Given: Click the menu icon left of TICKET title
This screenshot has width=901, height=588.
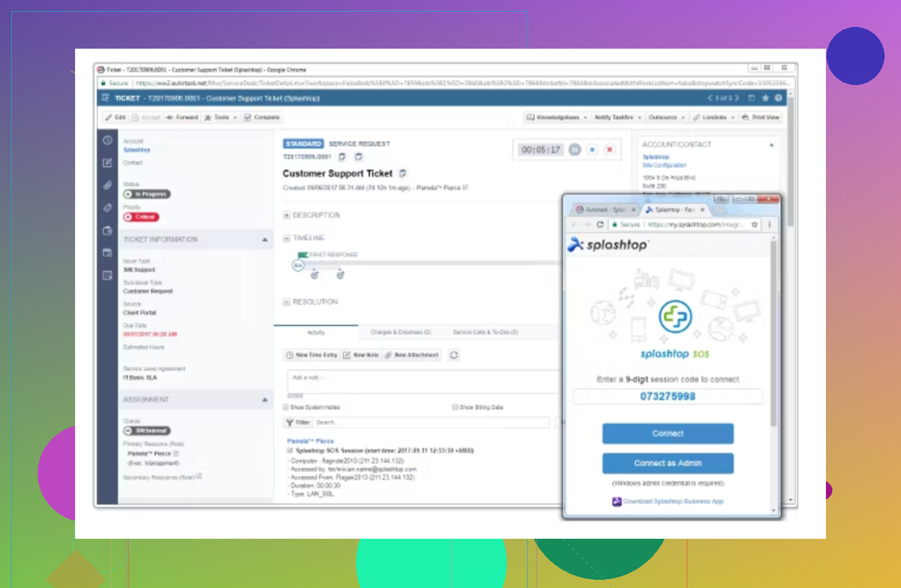Looking at the screenshot, I should [x=106, y=98].
